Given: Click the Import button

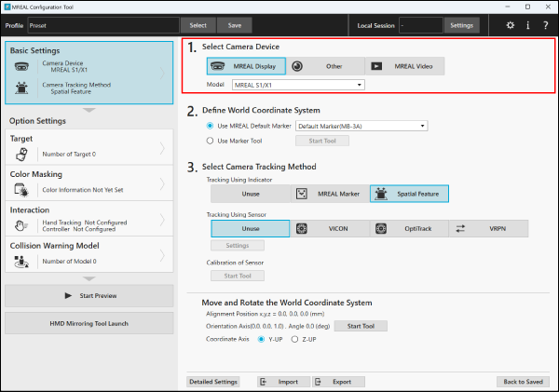Looking at the screenshot, I should 284,382.
